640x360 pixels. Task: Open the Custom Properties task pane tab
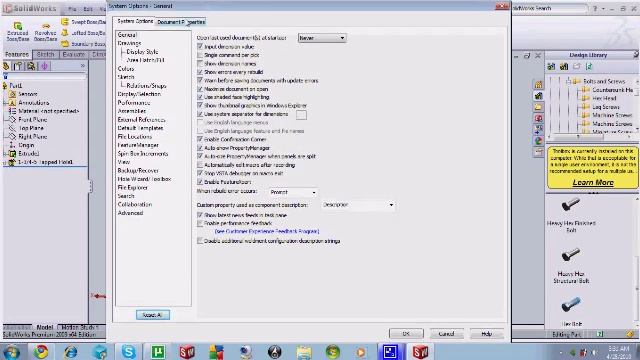(538, 152)
